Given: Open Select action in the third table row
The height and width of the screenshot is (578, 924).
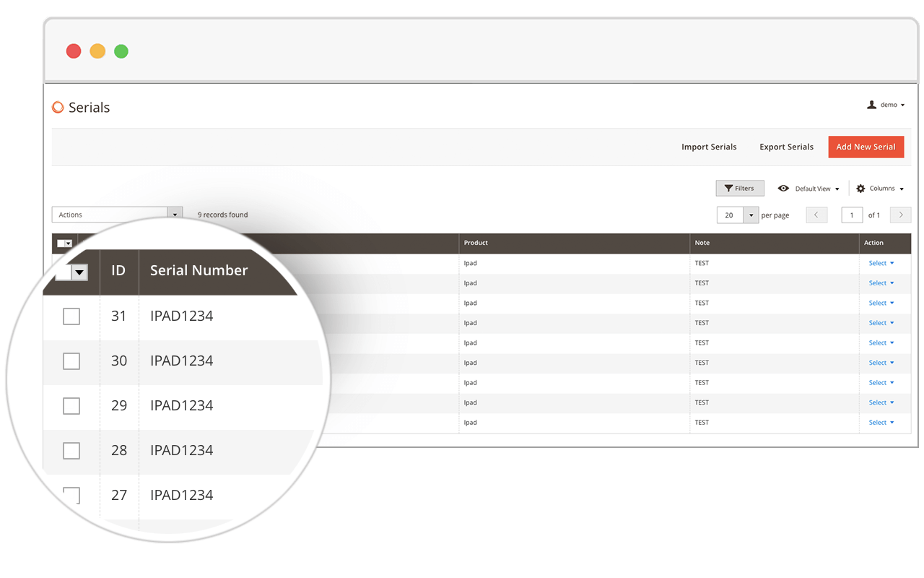Looking at the screenshot, I should [881, 303].
